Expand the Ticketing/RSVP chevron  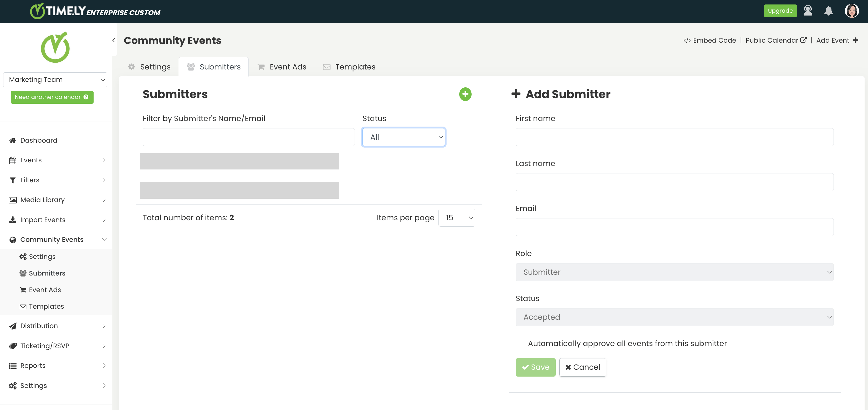(x=104, y=346)
